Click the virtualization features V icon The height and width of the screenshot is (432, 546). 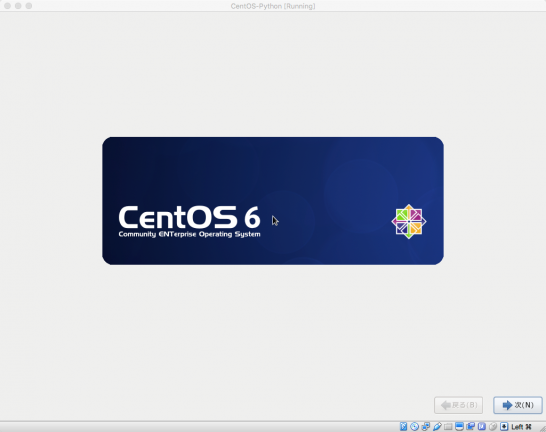[x=482, y=426]
